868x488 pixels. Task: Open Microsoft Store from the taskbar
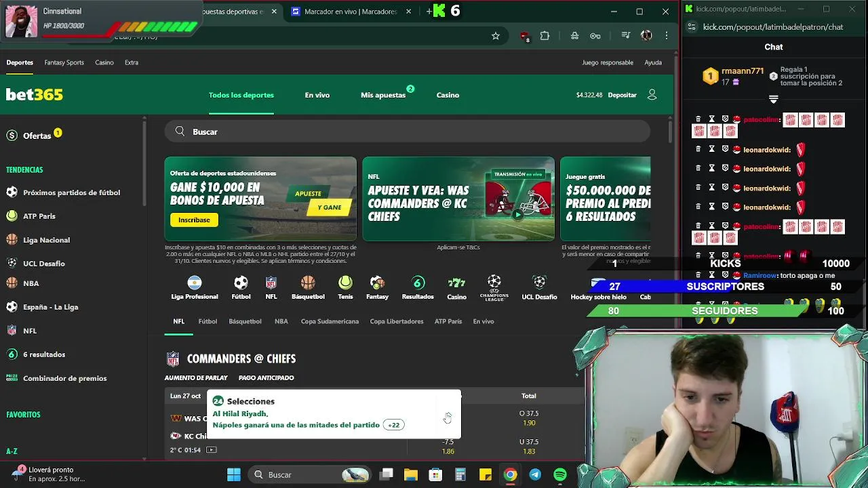pos(435,474)
